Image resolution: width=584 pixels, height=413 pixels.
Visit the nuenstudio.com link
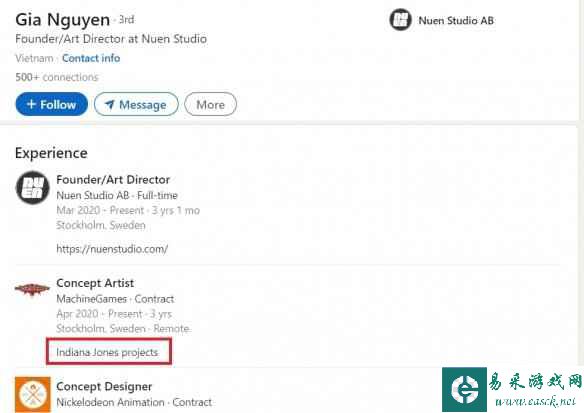coord(112,249)
